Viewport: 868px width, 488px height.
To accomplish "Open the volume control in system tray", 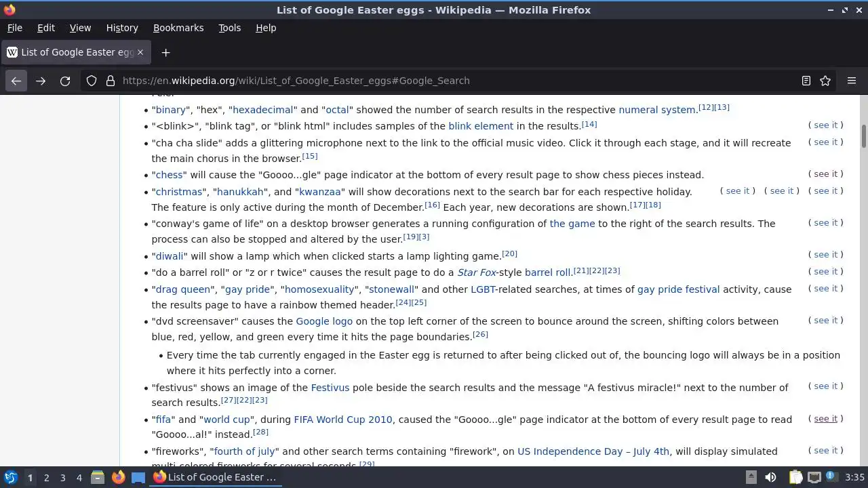I will pos(770,477).
